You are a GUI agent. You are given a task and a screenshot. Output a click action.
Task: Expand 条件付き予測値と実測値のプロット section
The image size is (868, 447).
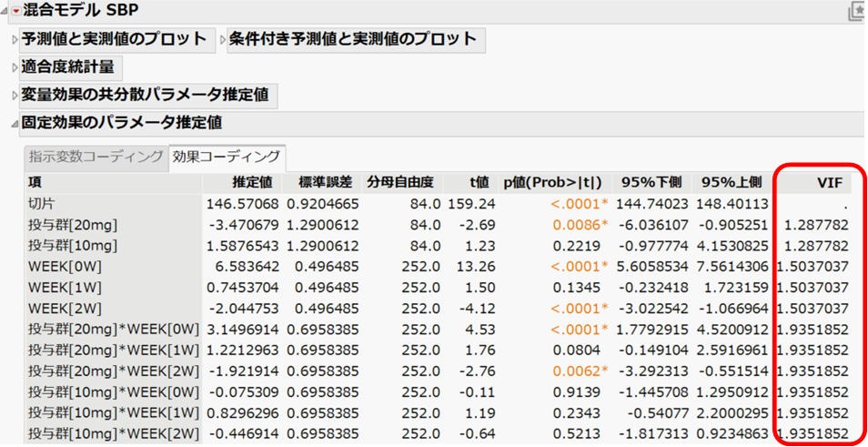223,40
